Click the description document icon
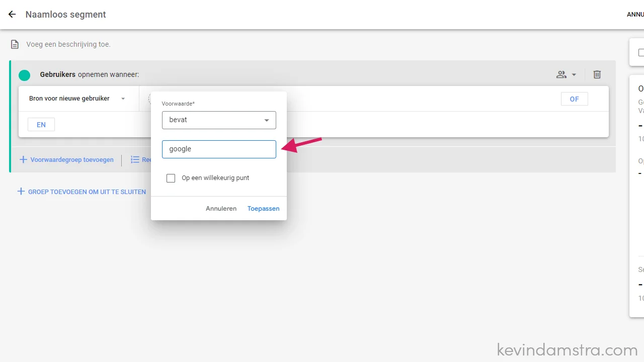The width and height of the screenshot is (644, 362). pos(15,45)
